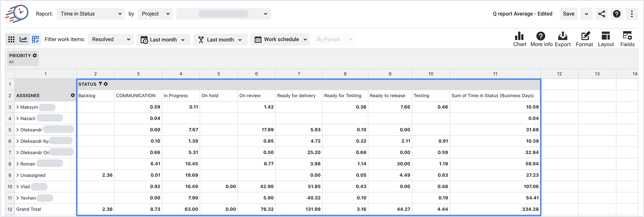Expand the Maksym assignee row
This screenshot has height=217, width=644.
point(18,107)
